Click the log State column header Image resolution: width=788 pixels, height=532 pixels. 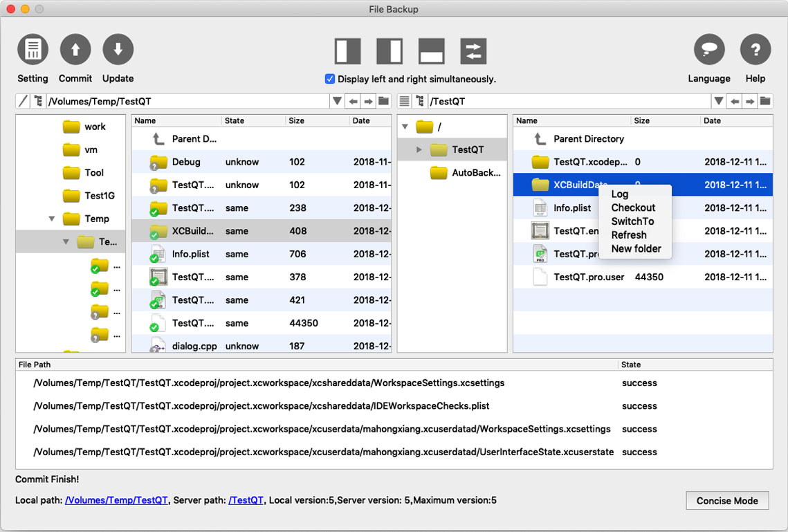(x=695, y=365)
